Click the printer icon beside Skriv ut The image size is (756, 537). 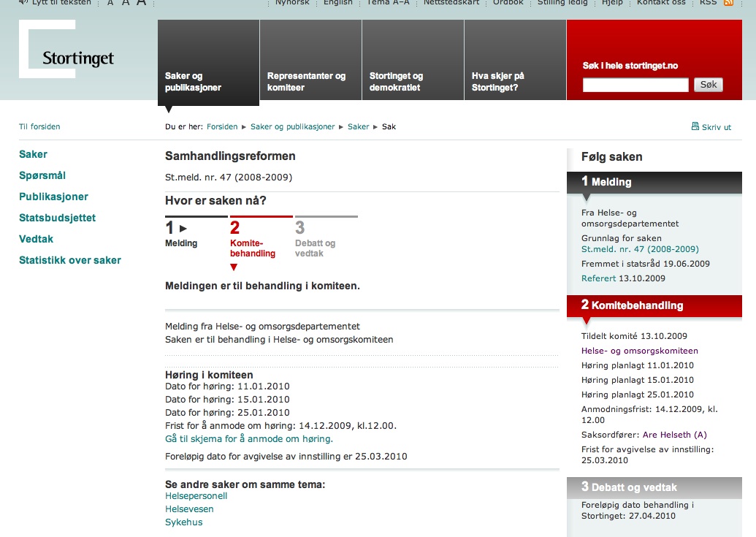(695, 126)
